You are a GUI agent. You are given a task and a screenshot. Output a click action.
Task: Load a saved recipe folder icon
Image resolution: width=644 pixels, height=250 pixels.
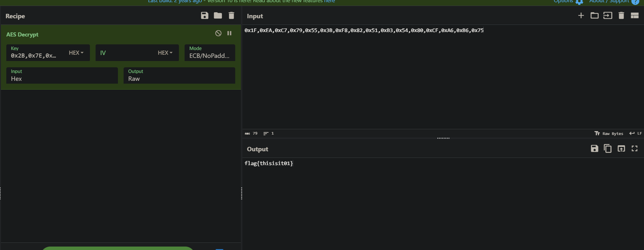pos(218,15)
